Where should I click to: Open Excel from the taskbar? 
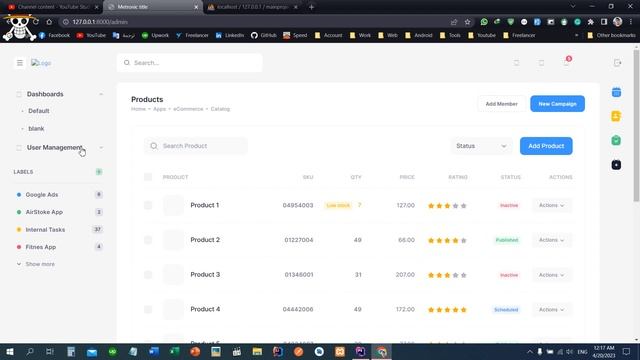175,351
